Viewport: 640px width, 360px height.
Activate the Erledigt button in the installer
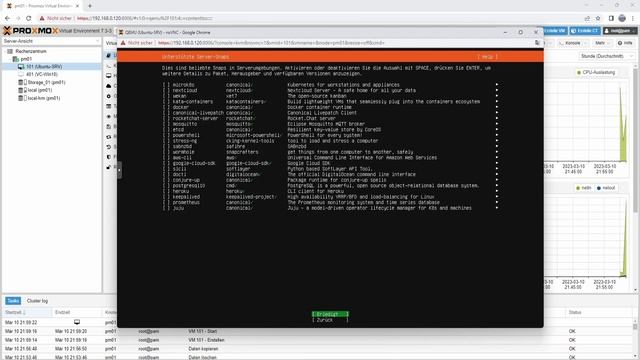330,314
